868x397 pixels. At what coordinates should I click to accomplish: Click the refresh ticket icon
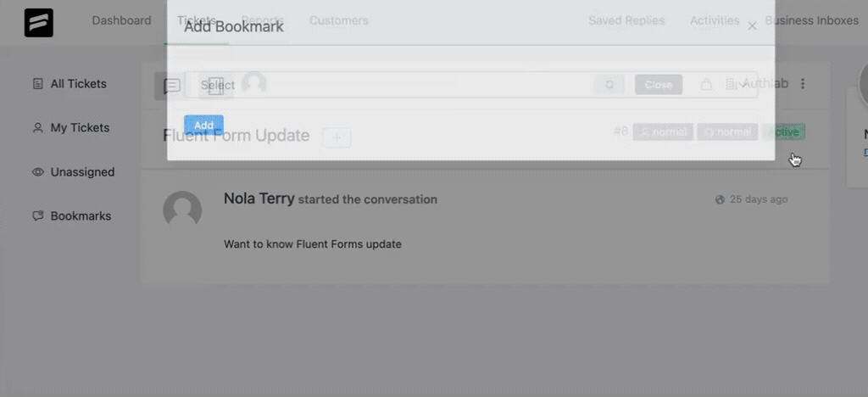pyautogui.click(x=609, y=85)
